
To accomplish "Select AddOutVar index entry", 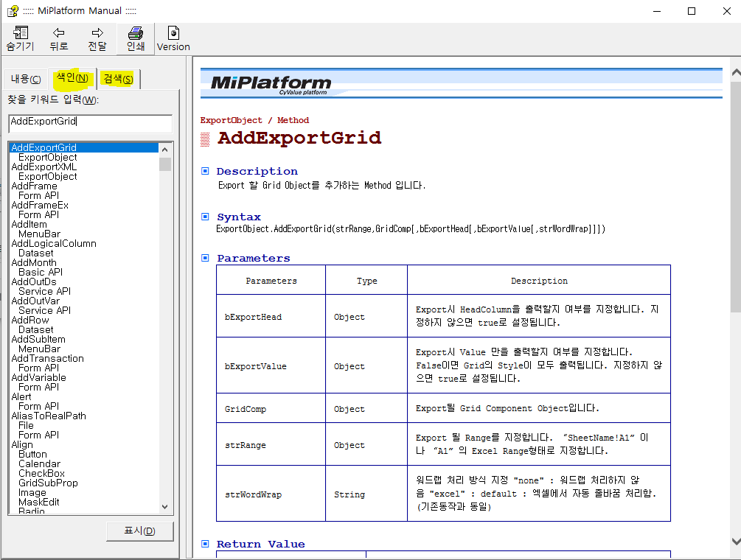I will tap(35, 301).
